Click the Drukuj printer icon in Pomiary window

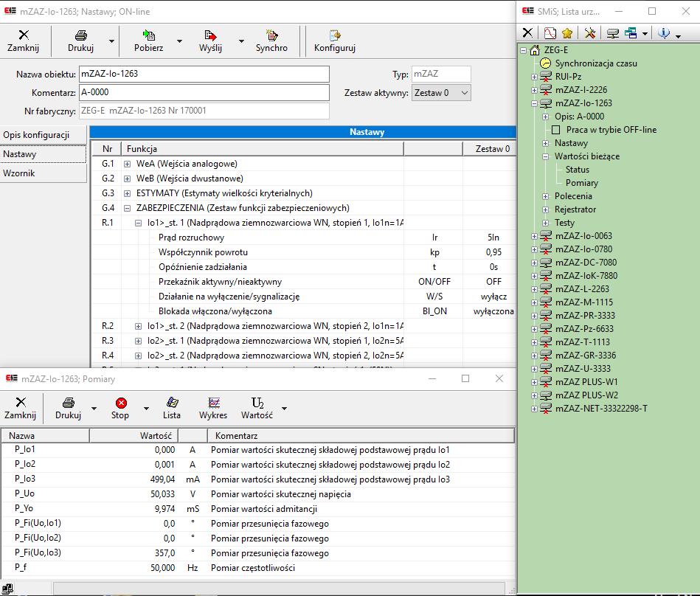pyautogui.click(x=69, y=403)
